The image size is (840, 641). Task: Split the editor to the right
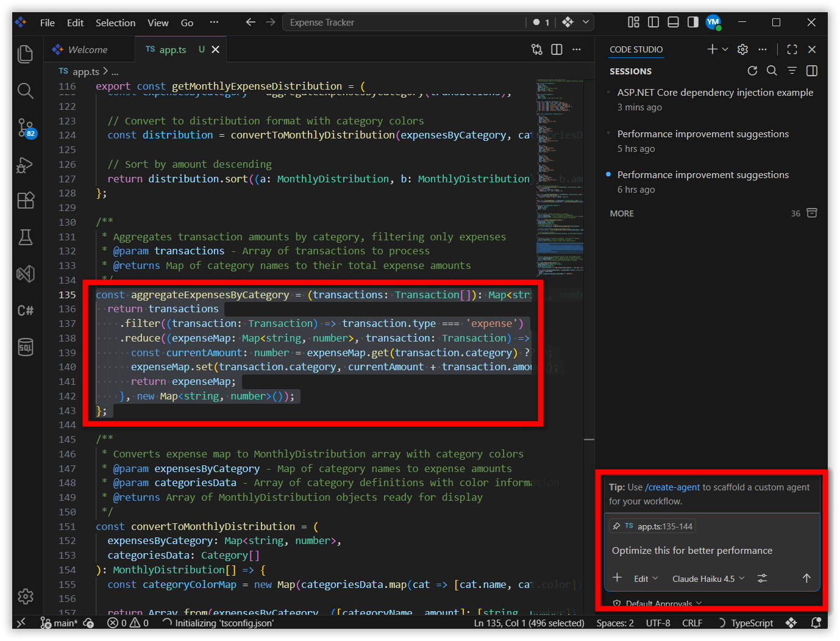[557, 49]
